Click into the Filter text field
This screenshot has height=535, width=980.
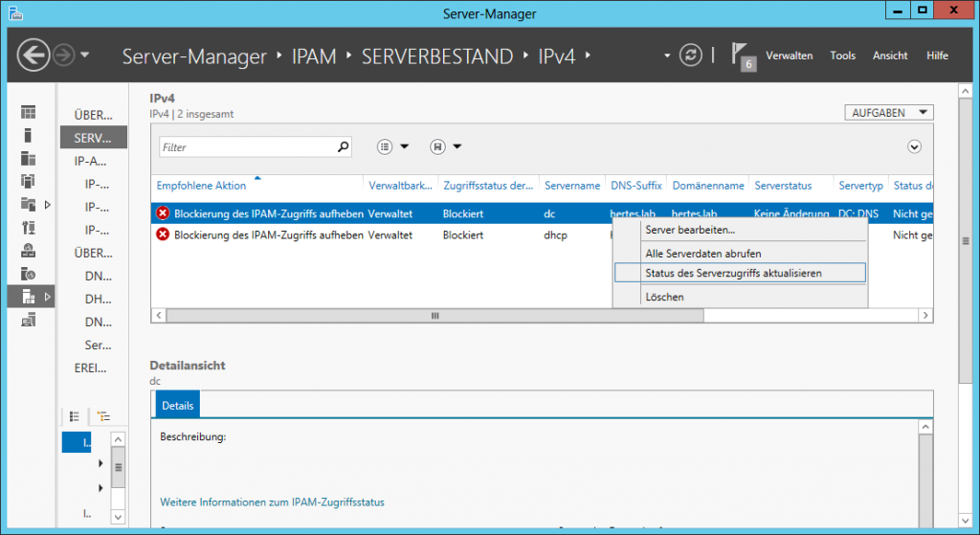(247, 147)
